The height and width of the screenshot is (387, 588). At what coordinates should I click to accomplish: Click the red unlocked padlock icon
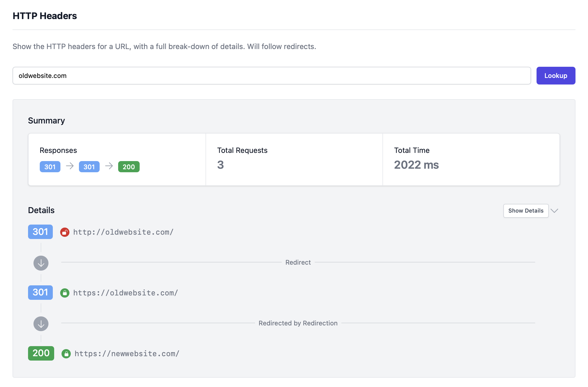(65, 232)
